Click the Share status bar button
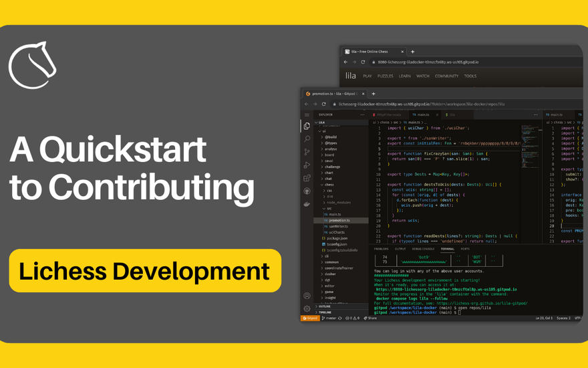Viewport: 588px width, 368px height. coord(370,318)
